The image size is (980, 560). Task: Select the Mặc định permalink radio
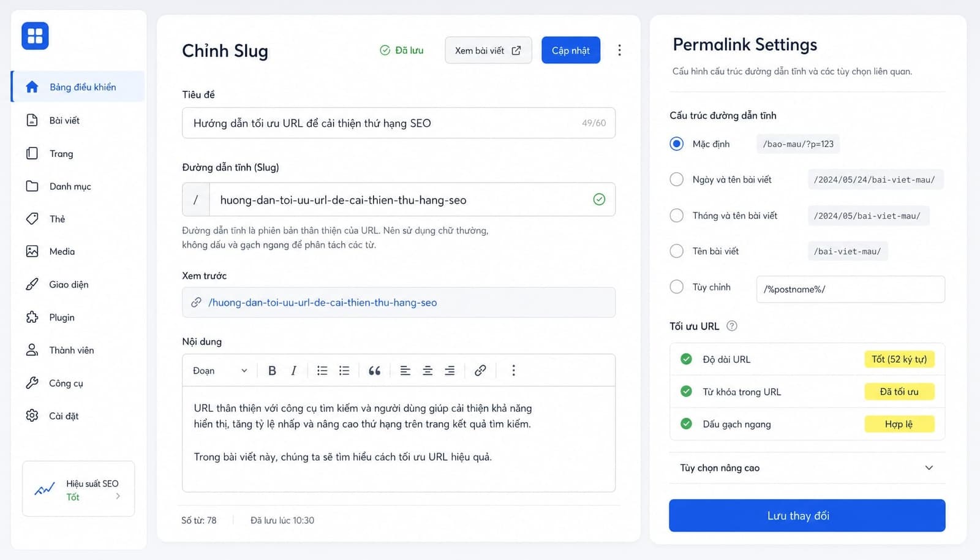click(676, 144)
